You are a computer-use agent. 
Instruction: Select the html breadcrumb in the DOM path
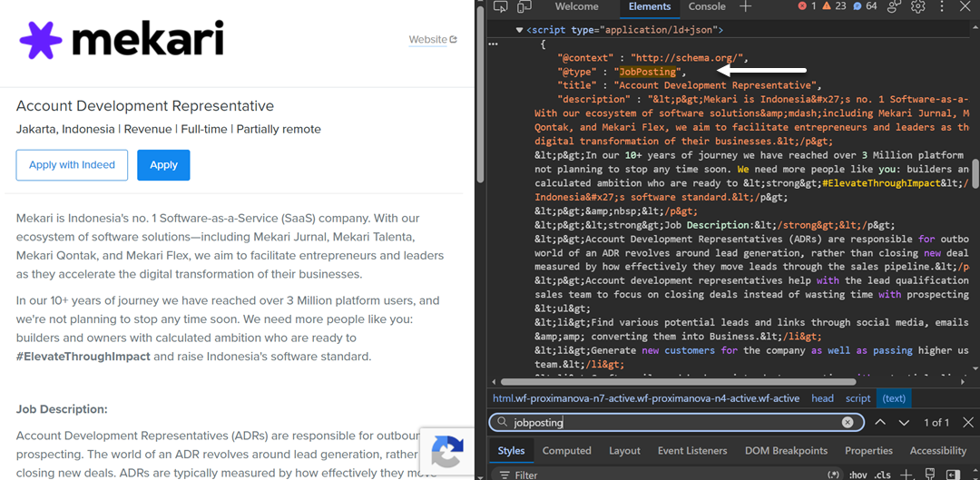[x=646, y=398]
